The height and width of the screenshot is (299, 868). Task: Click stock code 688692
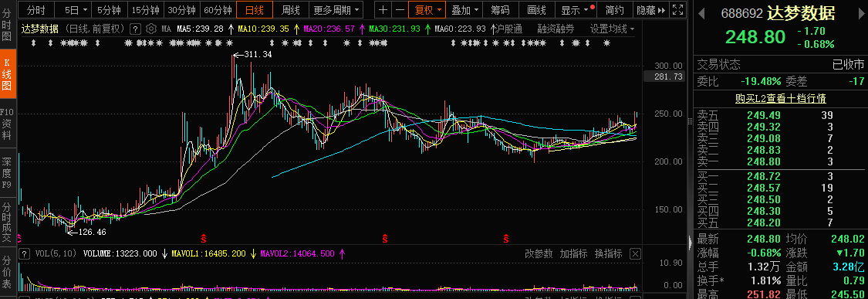(741, 13)
